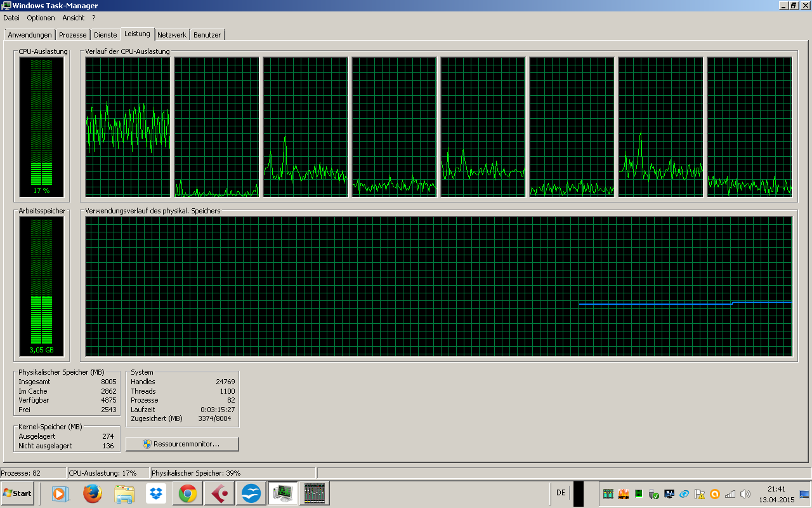The width and height of the screenshot is (812, 508).
Task: Switch to the Anwendungen tab
Action: (x=30, y=35)
